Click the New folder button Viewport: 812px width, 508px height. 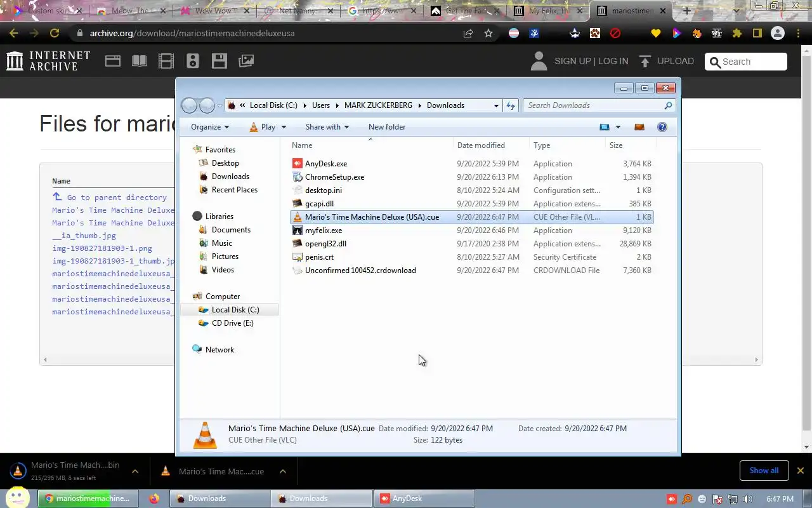point(387,127)
